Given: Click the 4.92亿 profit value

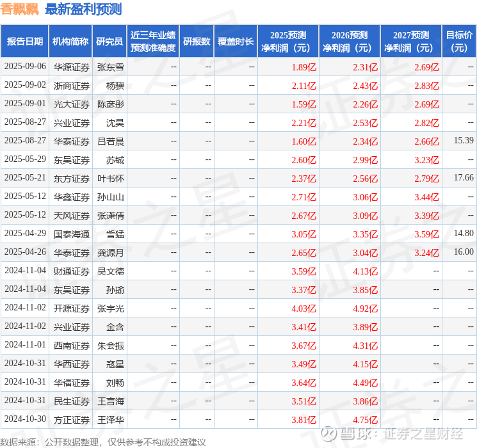Looking at the screenshot, I should click(x=366, y=308).
